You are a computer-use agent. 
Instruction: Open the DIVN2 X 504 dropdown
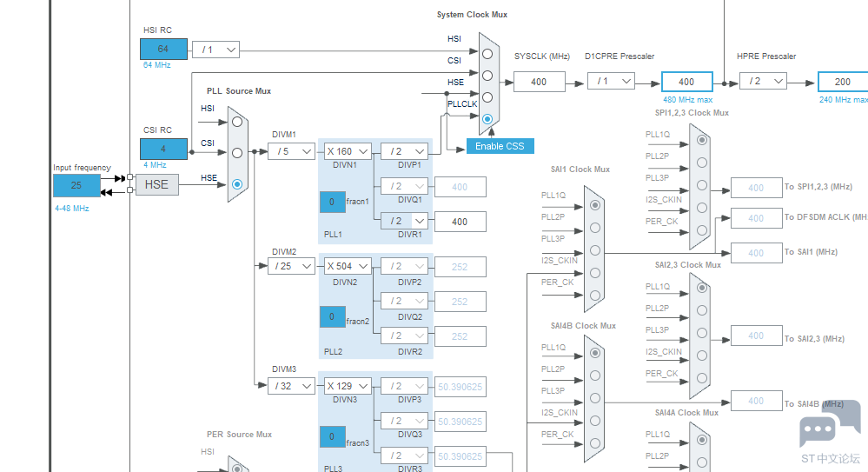coord(348,266)
